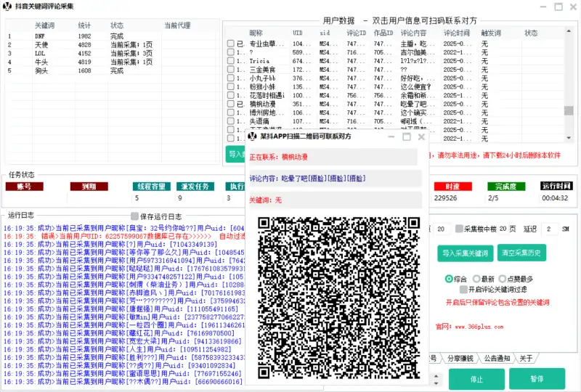Click the 停止 button
The width and height of the screenshot is (581, 392).
click(476, 379)
